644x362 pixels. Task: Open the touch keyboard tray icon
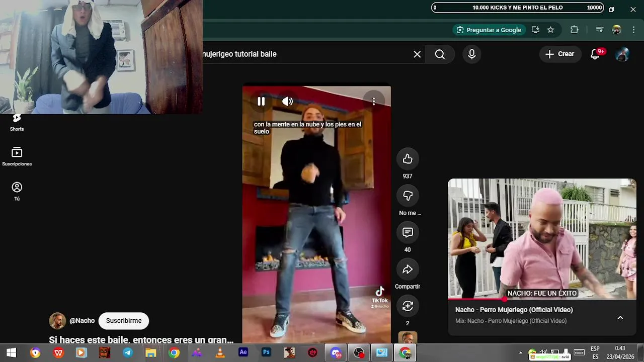[579, 352]
